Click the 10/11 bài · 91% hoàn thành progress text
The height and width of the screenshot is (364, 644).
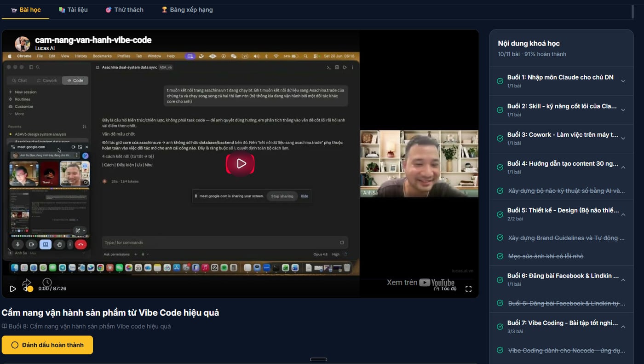pyautogui.click(x=532, y=54)
